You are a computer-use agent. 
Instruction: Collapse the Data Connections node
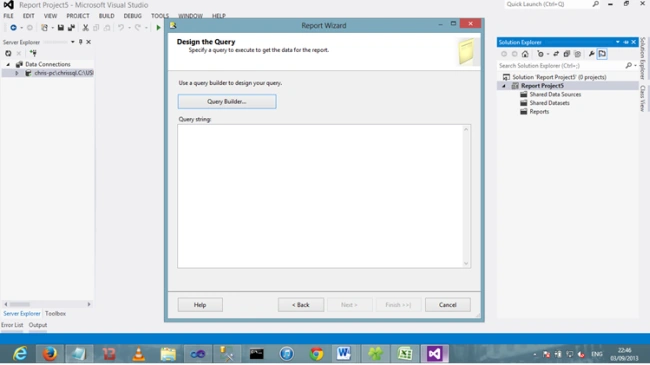(8, 64)
